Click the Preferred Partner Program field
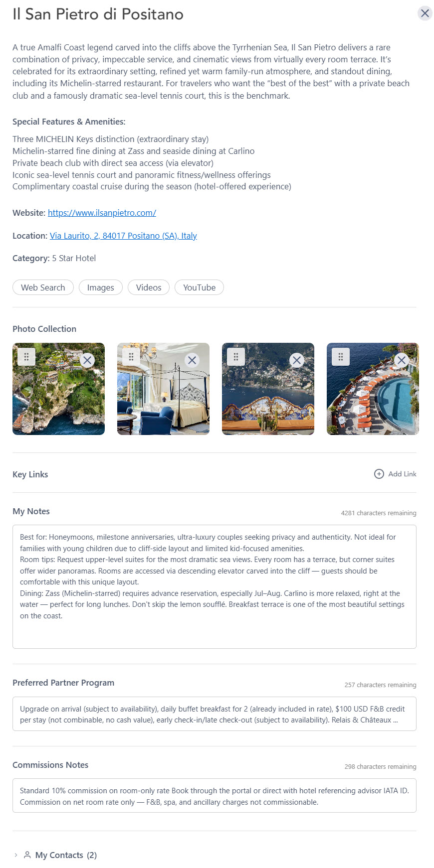 click(215, 714)
